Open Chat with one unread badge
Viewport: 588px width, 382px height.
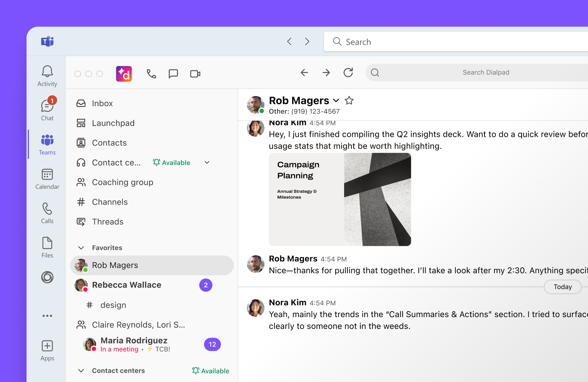(47, 109)
